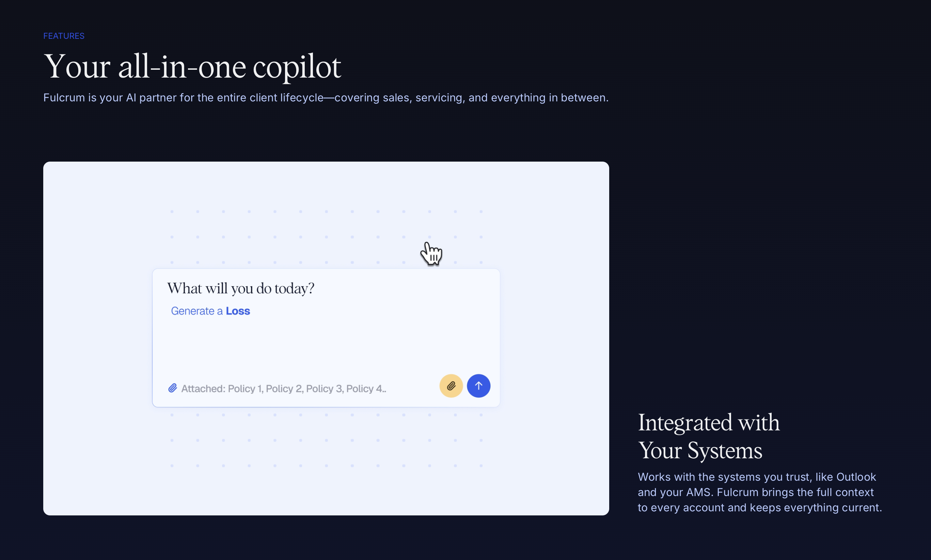The image size is (931, 560).
Task: Click the "Your Systems" heading line
Action: point(700,450)
